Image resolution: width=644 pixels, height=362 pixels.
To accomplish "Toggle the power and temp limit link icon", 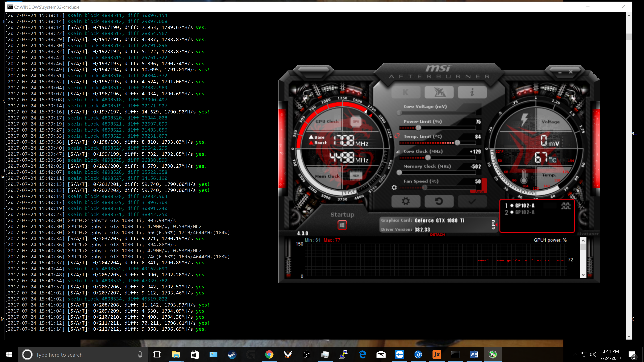I will pos(397,136).
